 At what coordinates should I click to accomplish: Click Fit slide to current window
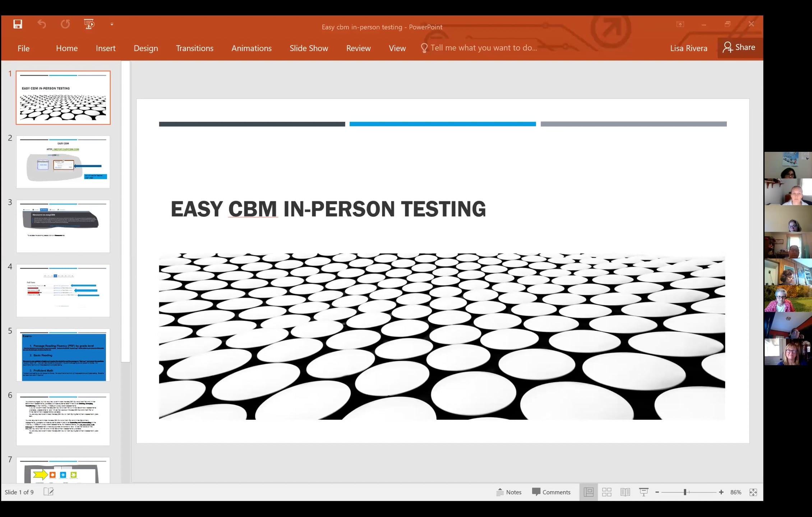(x=753, y=492)
